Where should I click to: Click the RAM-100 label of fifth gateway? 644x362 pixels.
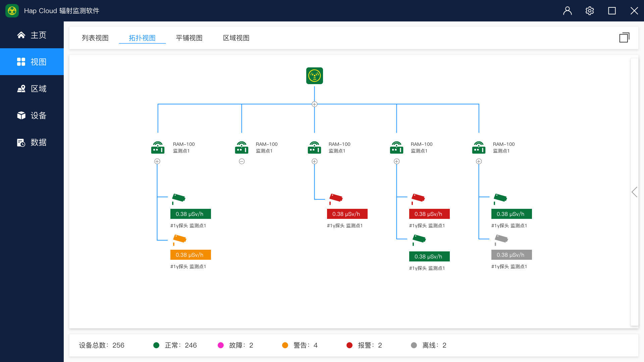tap(504, 144)
